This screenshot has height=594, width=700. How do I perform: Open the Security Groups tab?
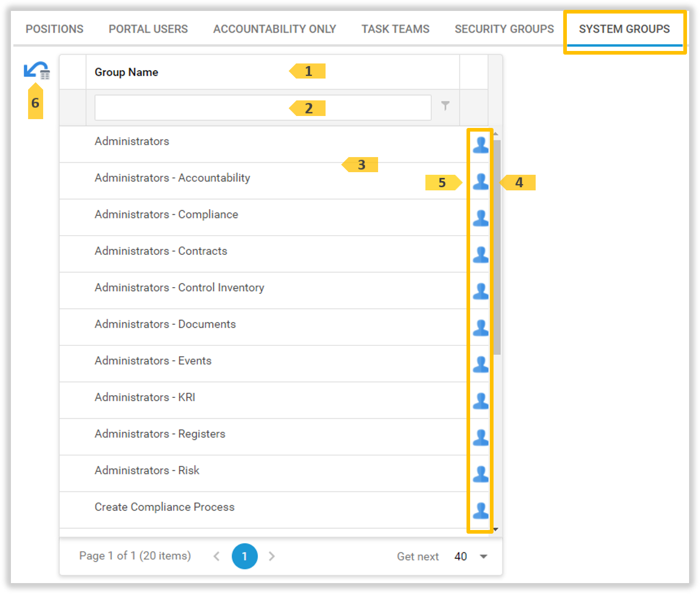pos(504,29)
